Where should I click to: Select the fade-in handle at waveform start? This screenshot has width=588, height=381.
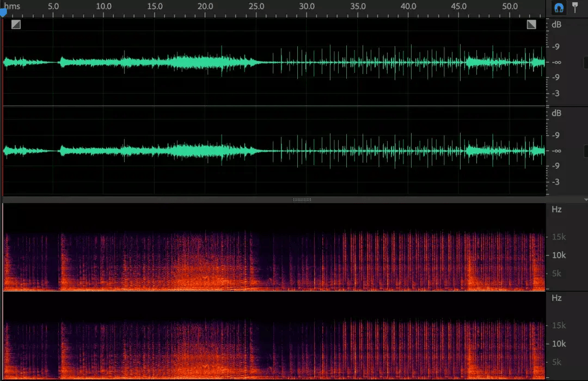(x=16, y=24)
